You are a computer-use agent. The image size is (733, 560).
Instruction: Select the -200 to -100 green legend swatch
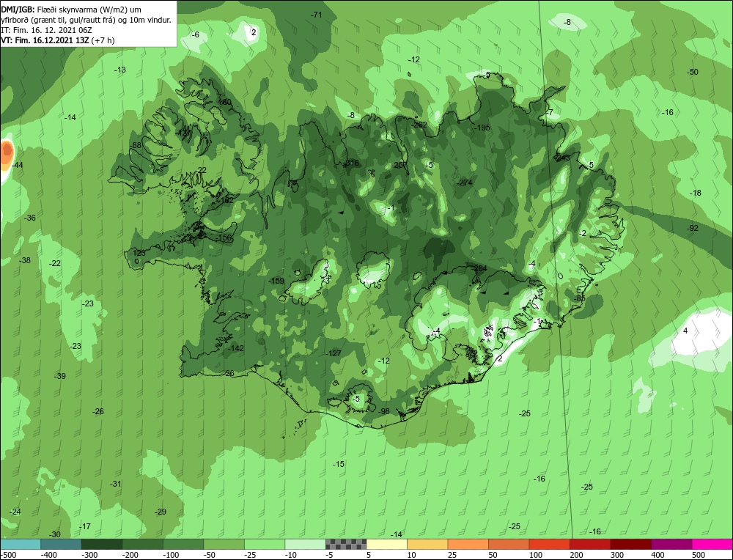click(143, 544)
